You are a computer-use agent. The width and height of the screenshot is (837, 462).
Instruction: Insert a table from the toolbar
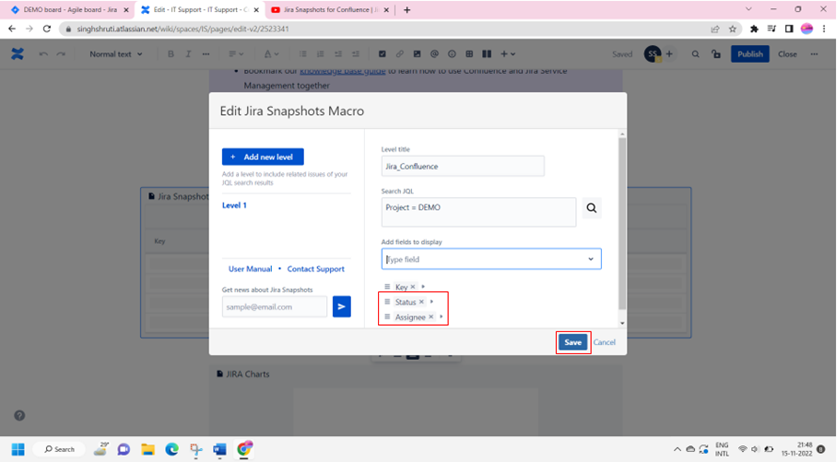(469, 54)
